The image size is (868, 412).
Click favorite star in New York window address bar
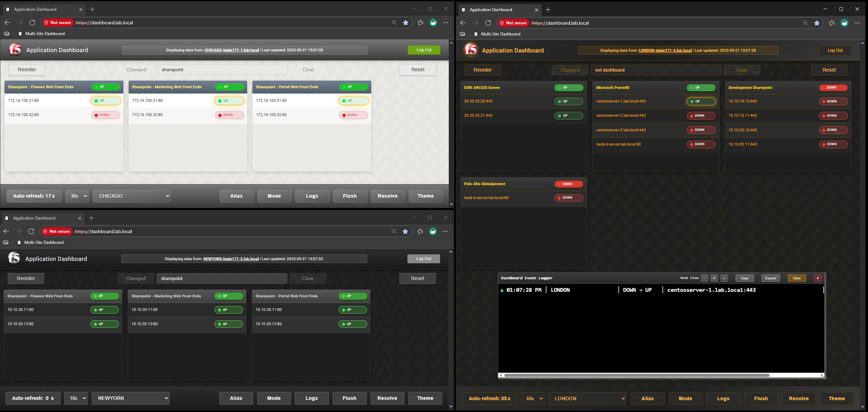click(405, 231)
